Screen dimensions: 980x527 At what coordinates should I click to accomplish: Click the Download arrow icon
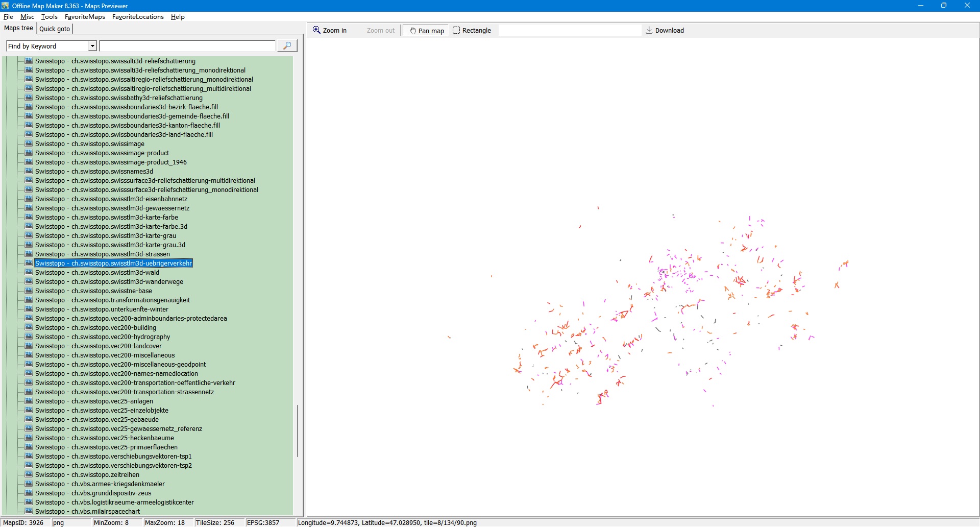point(649,30)
